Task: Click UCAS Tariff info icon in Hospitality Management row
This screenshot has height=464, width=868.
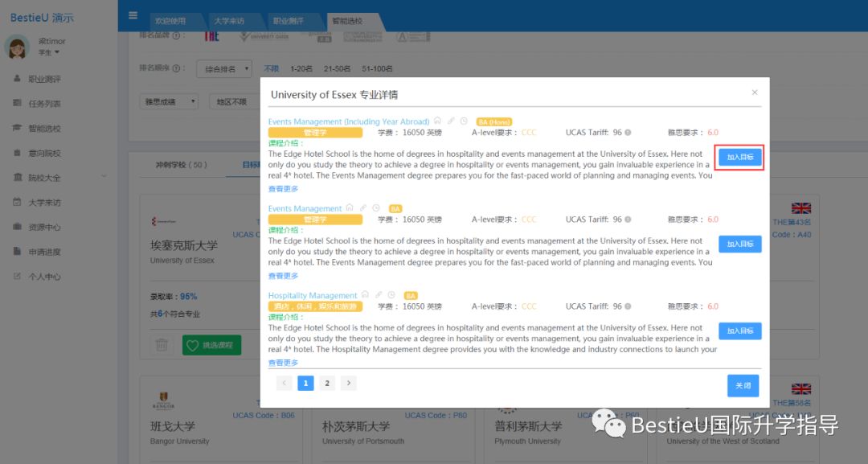Action: click(x=628, y=306)
